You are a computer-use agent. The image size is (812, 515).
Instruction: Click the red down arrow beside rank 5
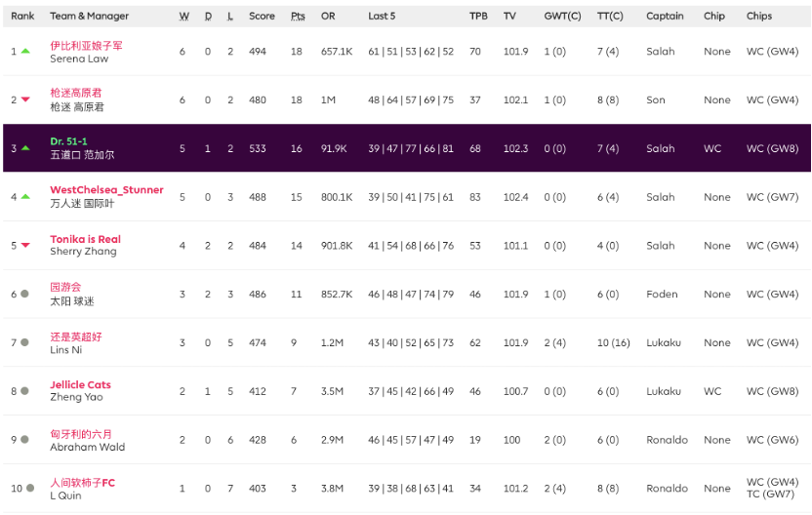[x=25, y=246]
